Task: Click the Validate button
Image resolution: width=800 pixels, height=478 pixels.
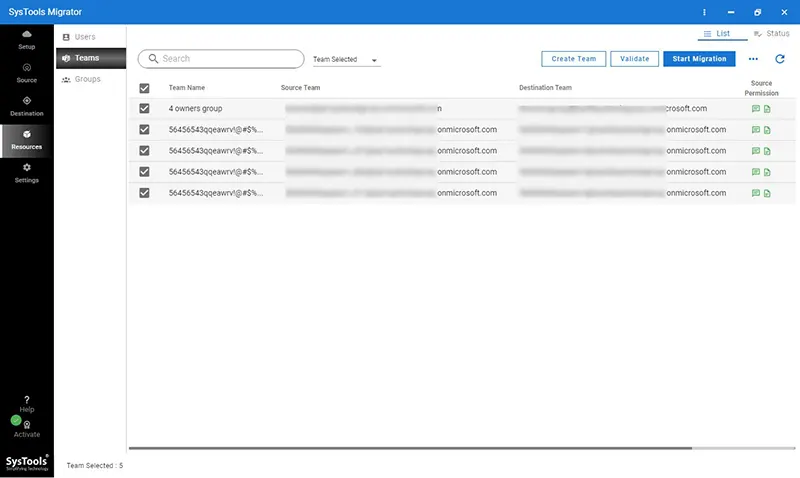Action: pyautogui.click(x=634, y=59)
